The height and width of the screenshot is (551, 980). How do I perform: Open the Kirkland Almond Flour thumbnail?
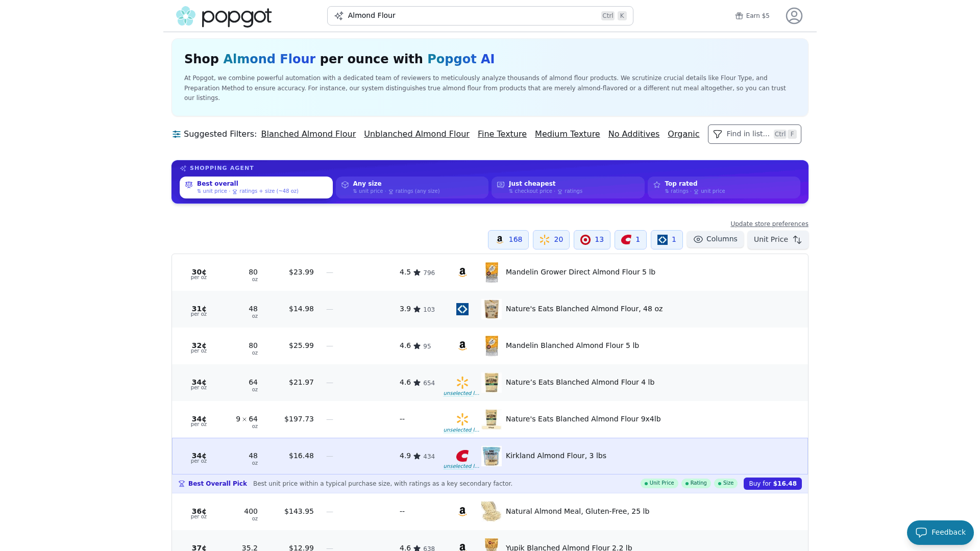click(492, 456)
